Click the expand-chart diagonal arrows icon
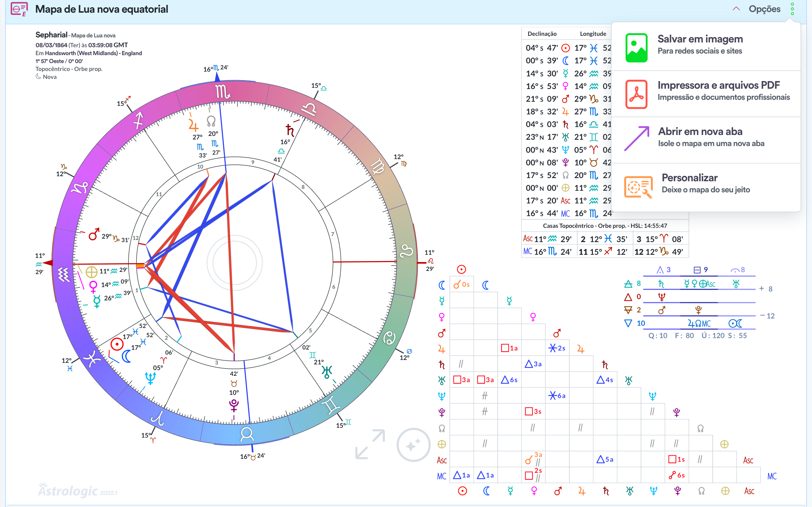 (370, 444)
